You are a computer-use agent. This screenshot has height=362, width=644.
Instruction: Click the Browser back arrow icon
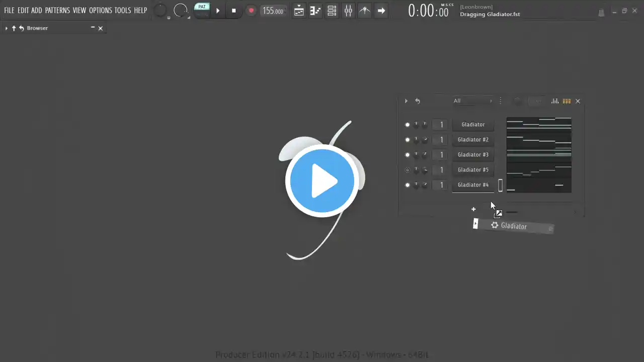(22, 28)
